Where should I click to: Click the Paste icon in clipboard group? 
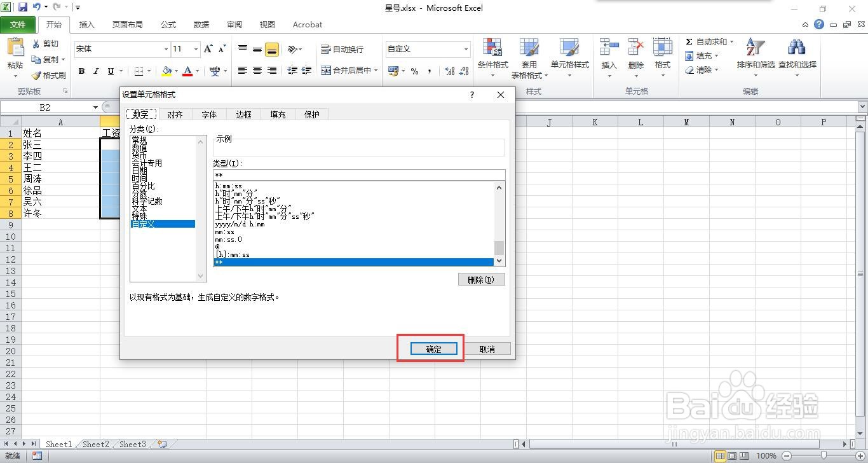click(15, 48)
